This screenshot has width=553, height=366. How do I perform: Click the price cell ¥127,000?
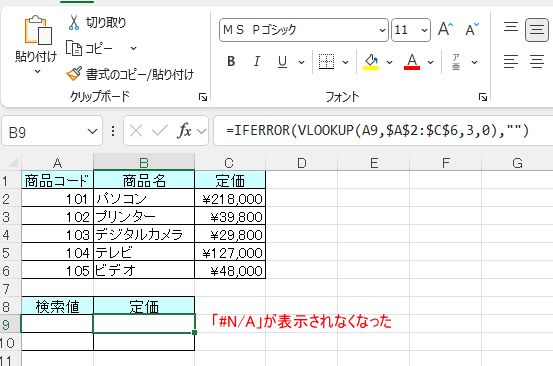230,252
